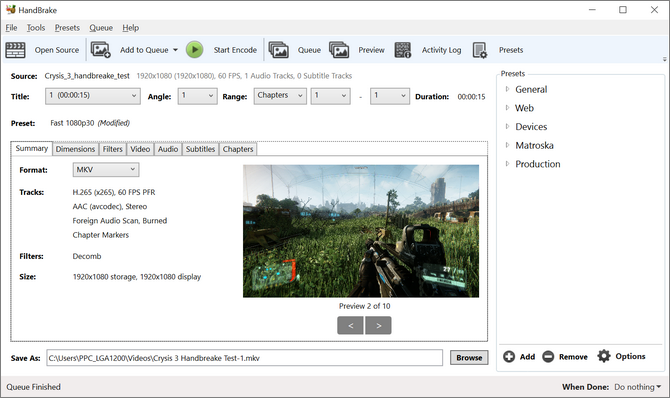Show the previous preview image

click(x=350, y=325)
